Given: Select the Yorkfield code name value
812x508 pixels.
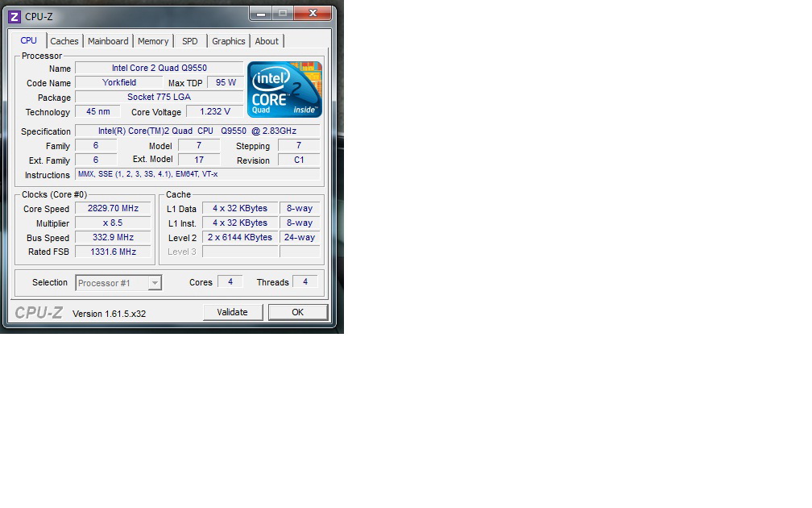Looking at the screenshot, I should point(119,82).
